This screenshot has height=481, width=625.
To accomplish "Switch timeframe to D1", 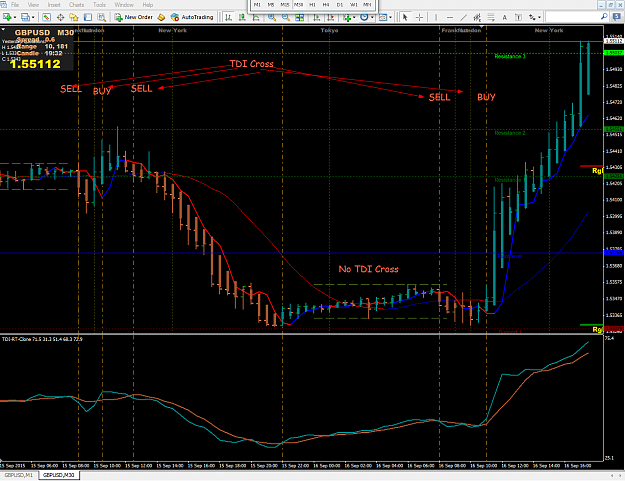I will point(340,4).
